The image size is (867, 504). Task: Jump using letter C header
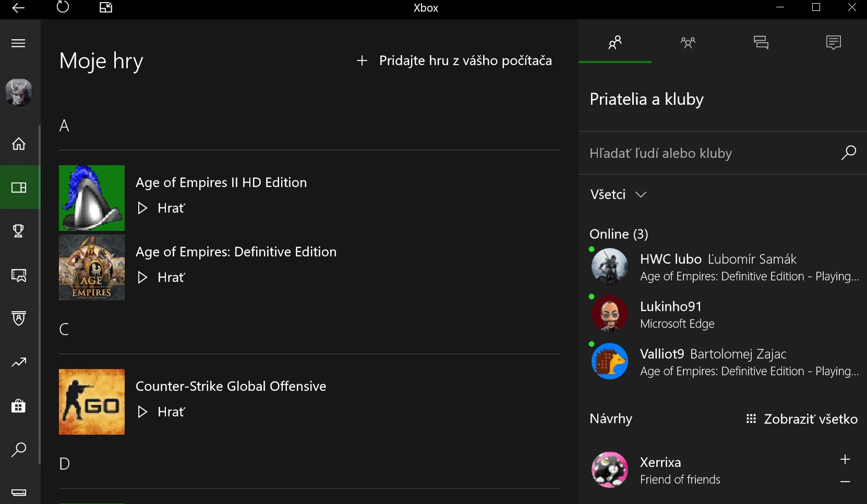point(64,329)
